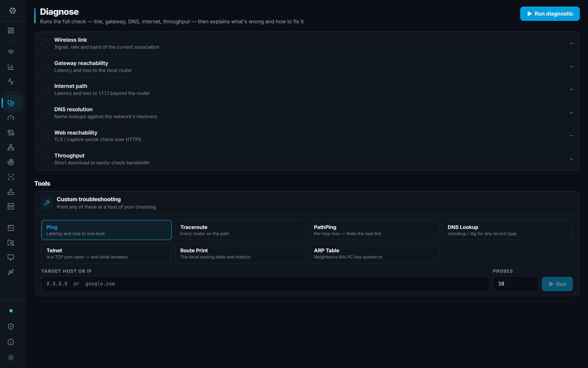Expand the Wireless link row dash
588x368 pixels.
tap(571, 43)
